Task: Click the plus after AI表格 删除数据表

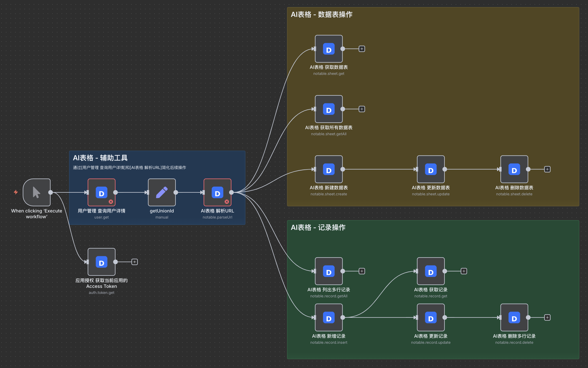Action: coord(547,169)
